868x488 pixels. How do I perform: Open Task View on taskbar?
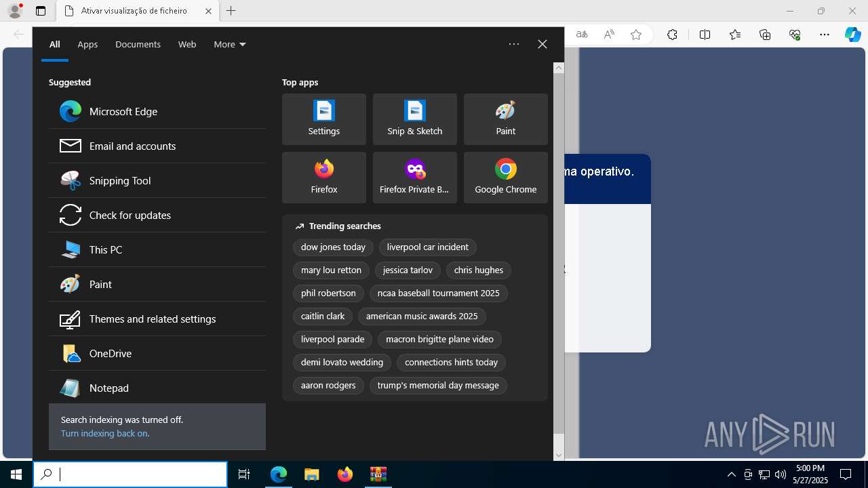click(244, 474)
